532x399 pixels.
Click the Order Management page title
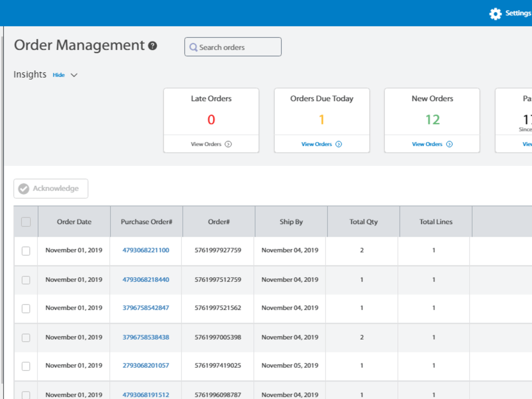pos(79,45)
